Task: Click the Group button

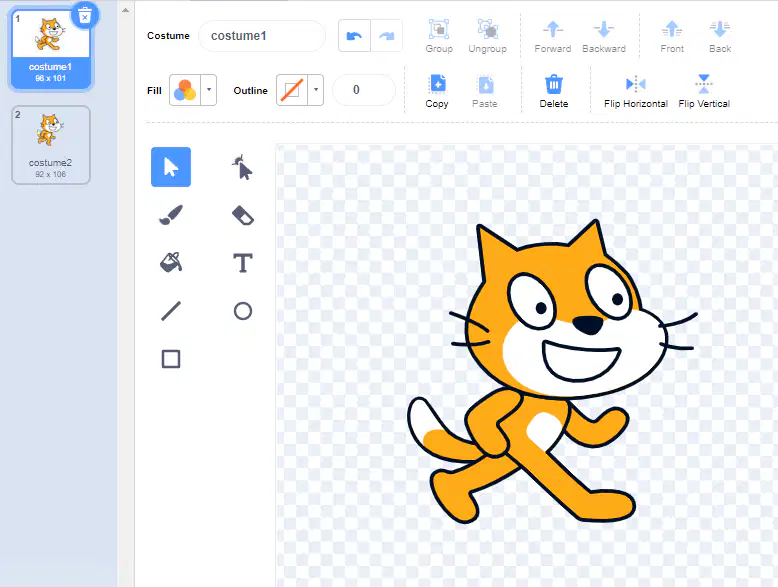Action: (x=439, y=36)
